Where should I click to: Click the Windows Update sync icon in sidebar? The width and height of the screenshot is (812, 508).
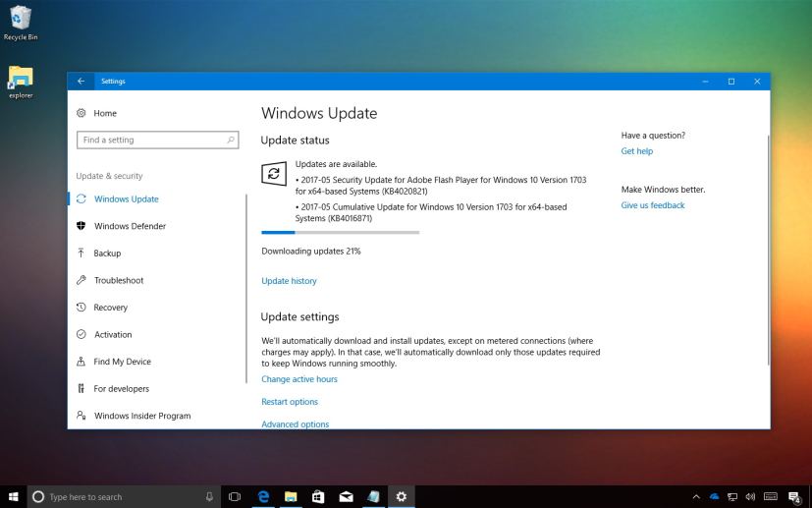tap(81, 199)
